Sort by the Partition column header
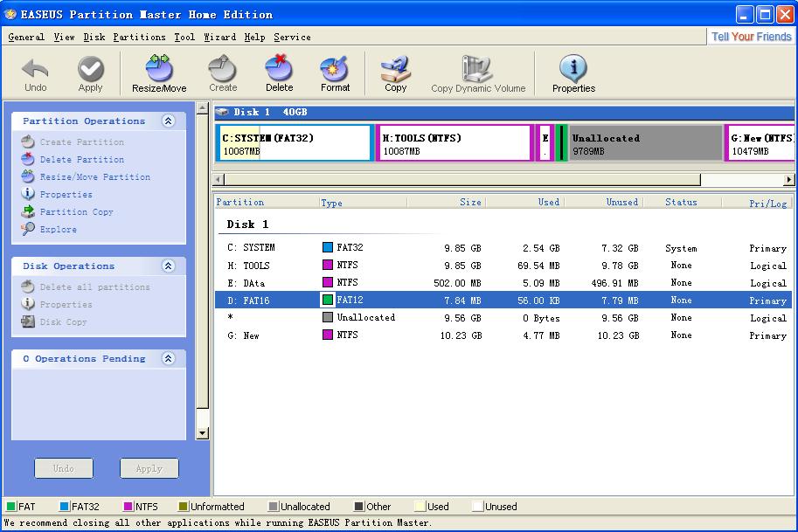The width and height of the screenshot is (798, 532). pos(267,202)
